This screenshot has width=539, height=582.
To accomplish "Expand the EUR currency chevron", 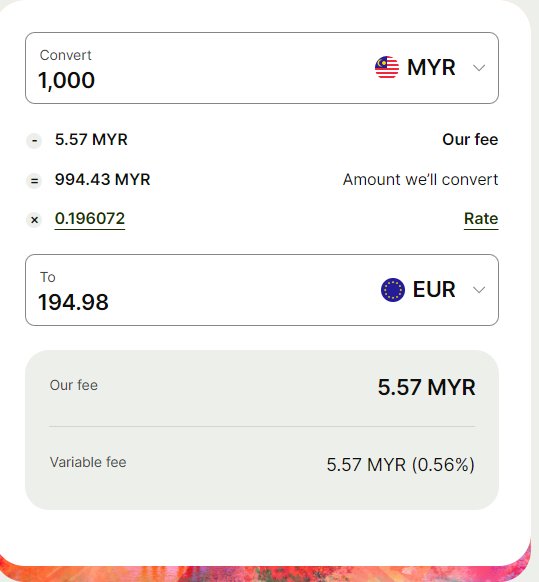I will tap(479, 290).
